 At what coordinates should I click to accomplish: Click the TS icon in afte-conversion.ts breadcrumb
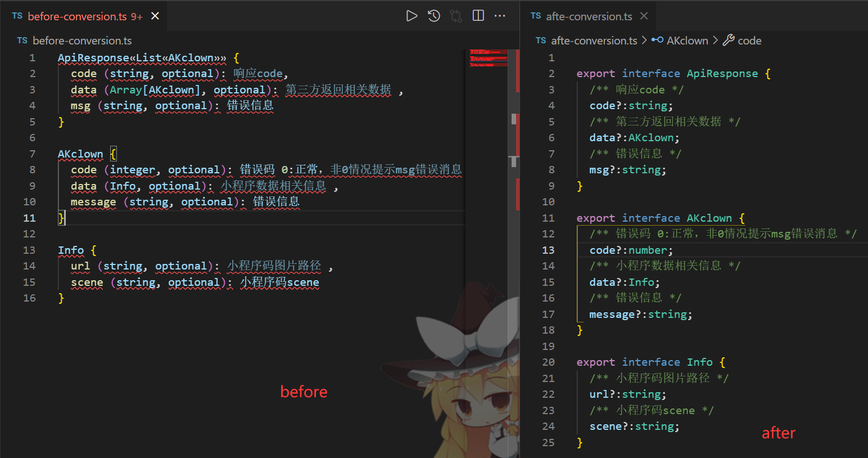click(x=541, y=41)
